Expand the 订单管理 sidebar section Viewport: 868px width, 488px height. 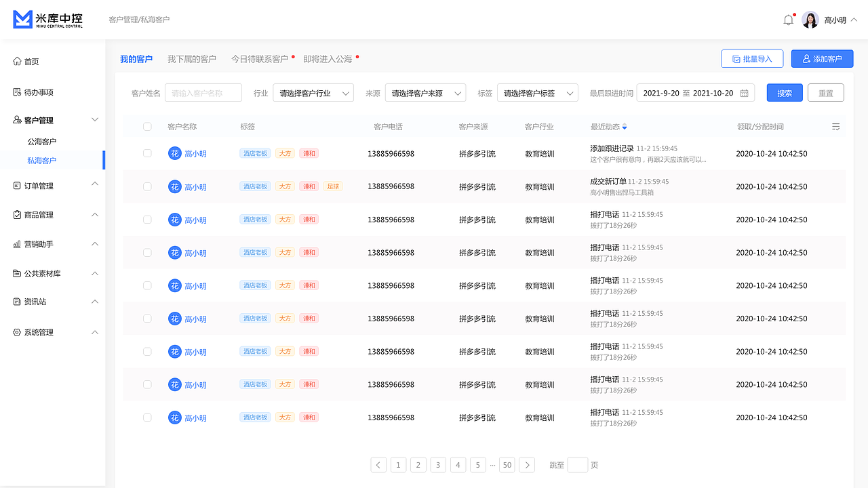tap(95, 184)
